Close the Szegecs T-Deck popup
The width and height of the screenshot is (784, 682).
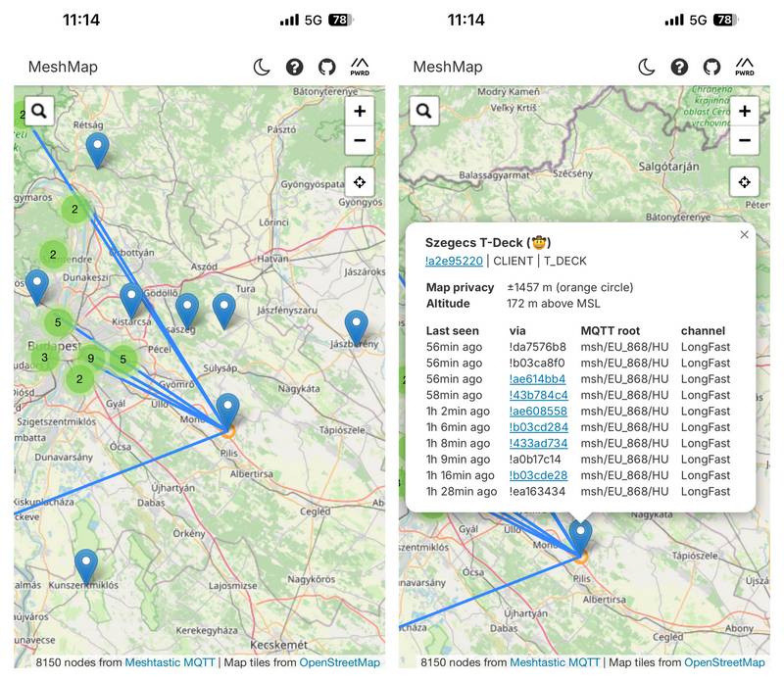click(745, 234)
